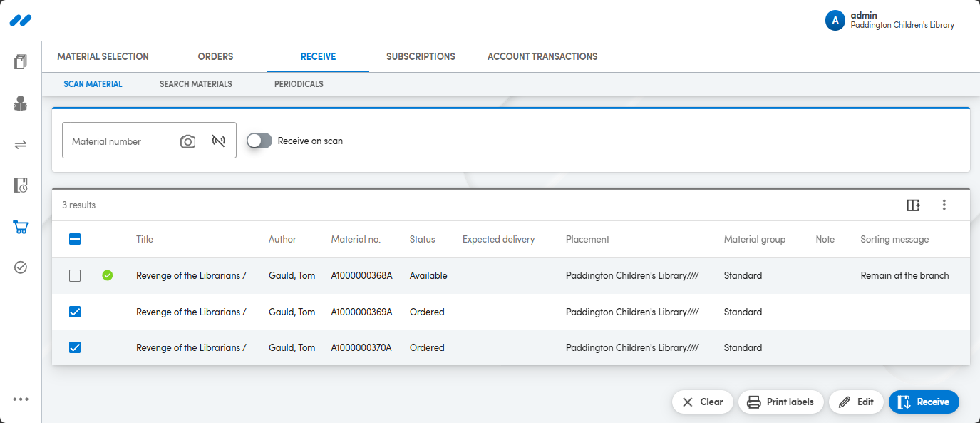This screenshot has width=980, height=423.
Task: Open the patrons sidebar icon
Action: (21, 103)
